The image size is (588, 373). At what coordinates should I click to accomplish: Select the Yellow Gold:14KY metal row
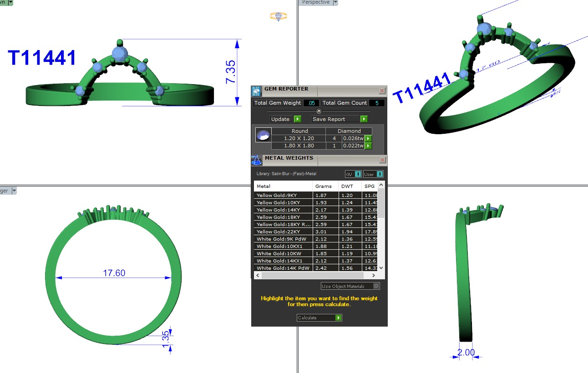point(283,210)
